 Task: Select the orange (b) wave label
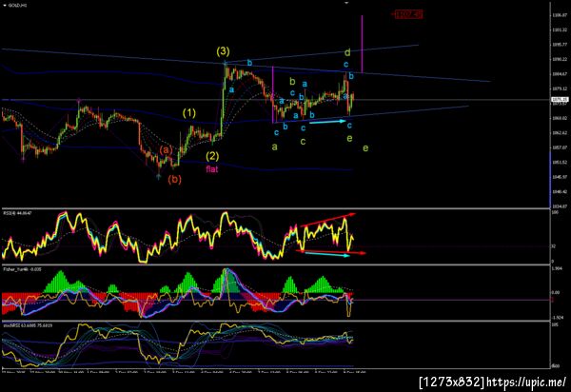pos(174,179)
